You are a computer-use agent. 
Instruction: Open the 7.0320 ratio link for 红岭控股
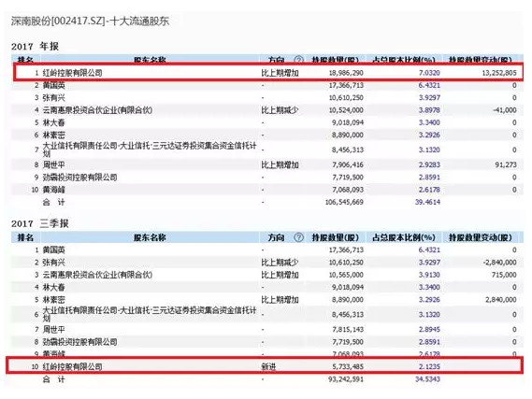point(429,73)
